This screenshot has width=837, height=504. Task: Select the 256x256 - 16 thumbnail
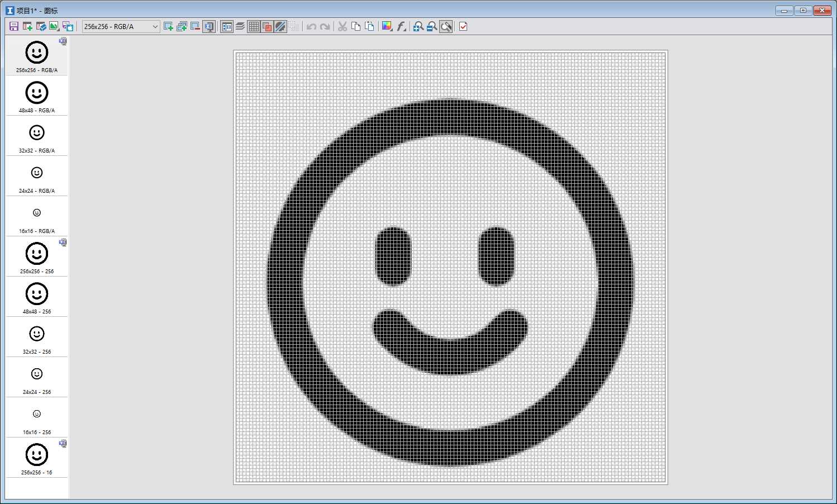[37, 458]
